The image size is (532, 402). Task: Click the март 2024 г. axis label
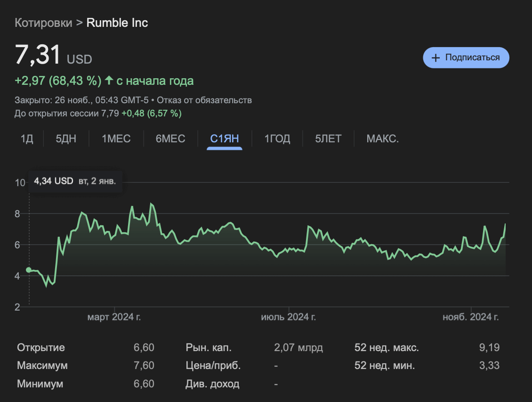(x=114, y=317)
